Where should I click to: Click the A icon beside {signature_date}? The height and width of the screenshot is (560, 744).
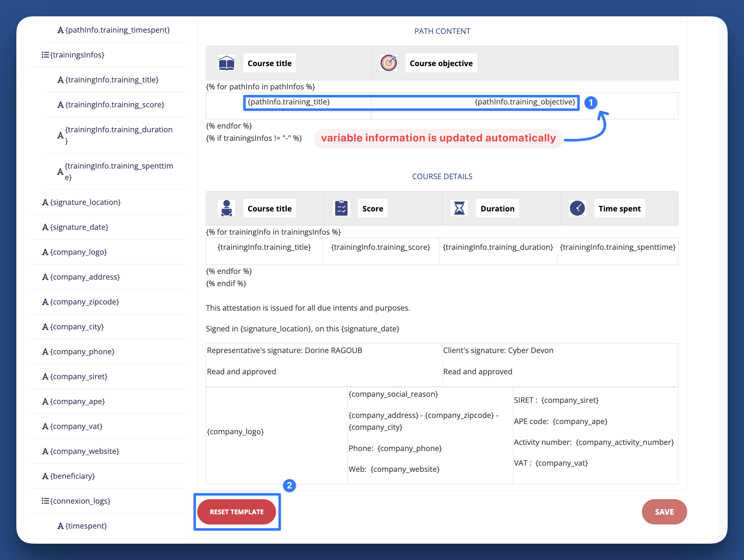[x=45, y=227]
